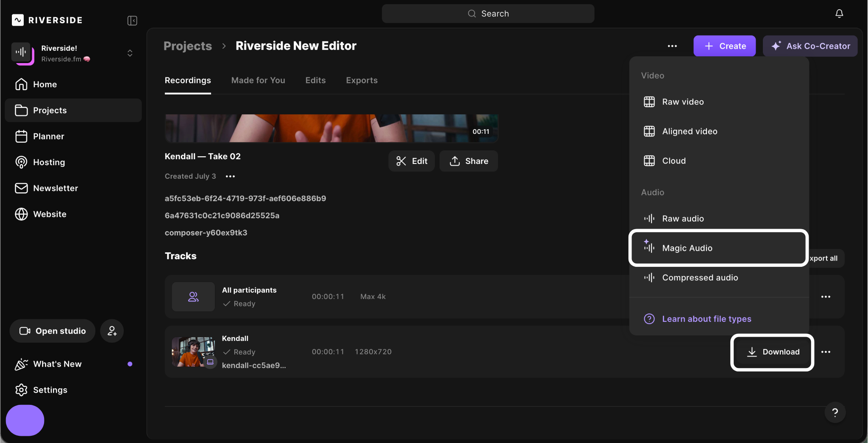This screenshot has width=868, height=443.
Task: Open Settings in sidebar
Action: point(73,390)
